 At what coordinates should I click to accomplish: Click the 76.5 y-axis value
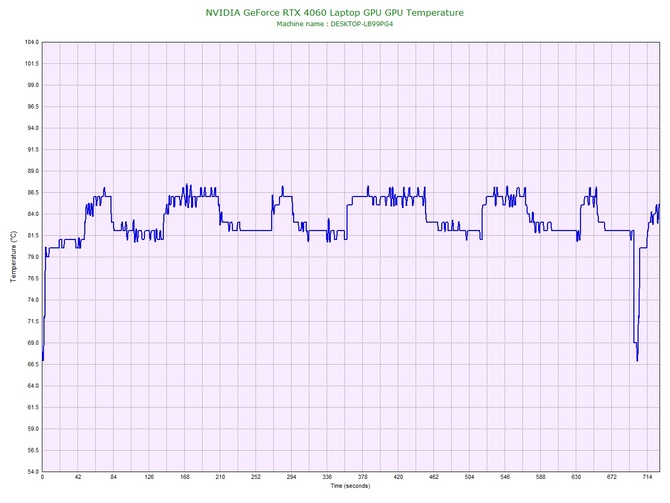[32, 279]
